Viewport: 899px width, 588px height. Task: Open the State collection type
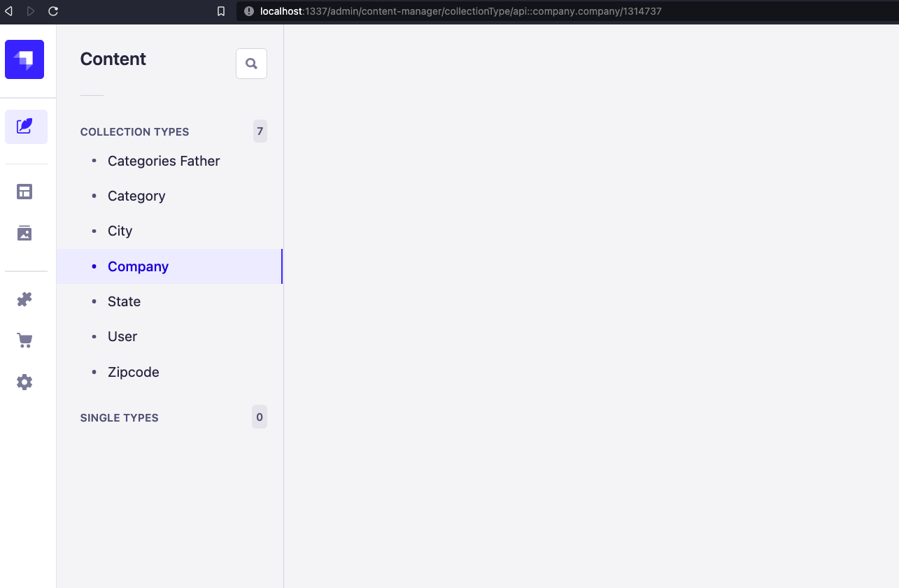coord(169,301)
